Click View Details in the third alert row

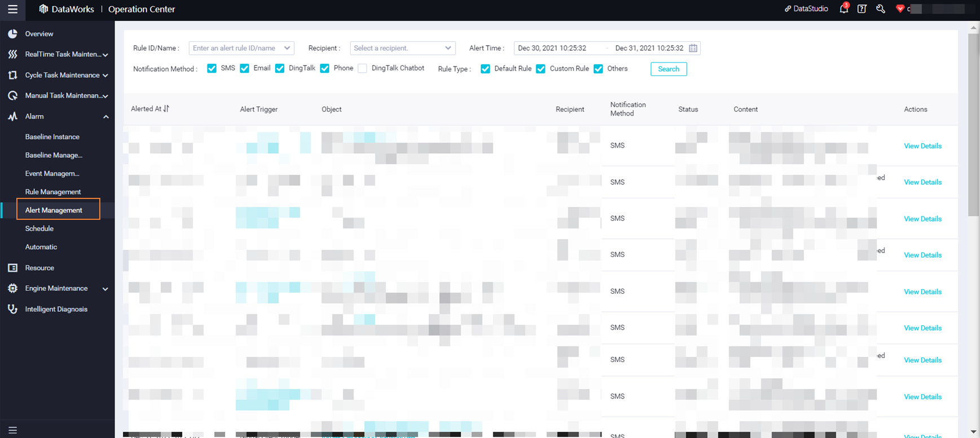click(922, 219)
